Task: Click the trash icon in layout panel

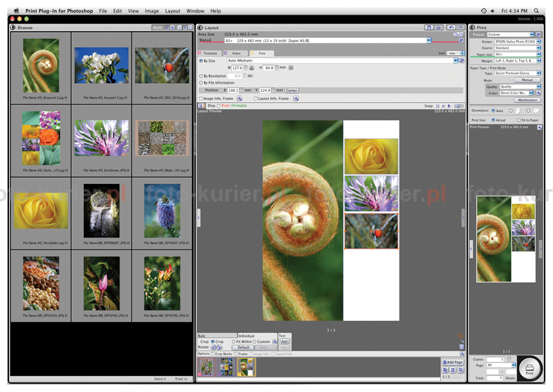Action: (461, 347)
